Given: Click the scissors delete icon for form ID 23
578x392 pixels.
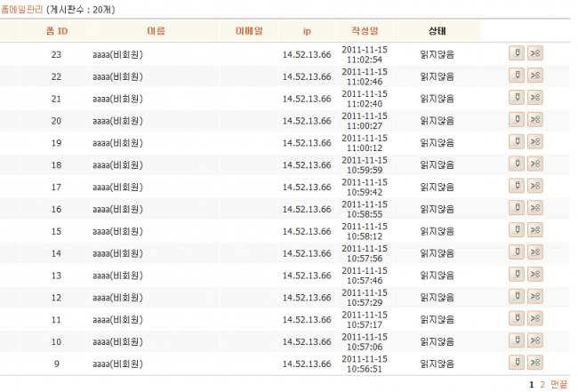Looking at the screenshot, I should (x=534, y=53).
